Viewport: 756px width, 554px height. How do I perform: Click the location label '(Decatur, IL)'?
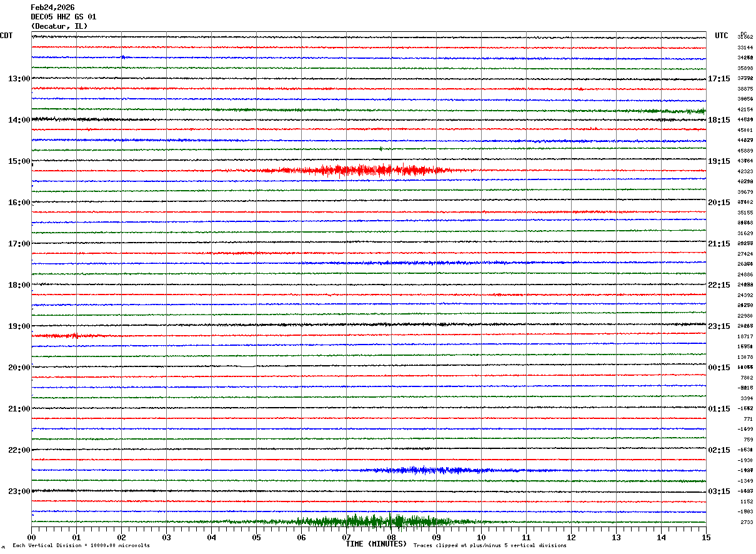point(59,26)
